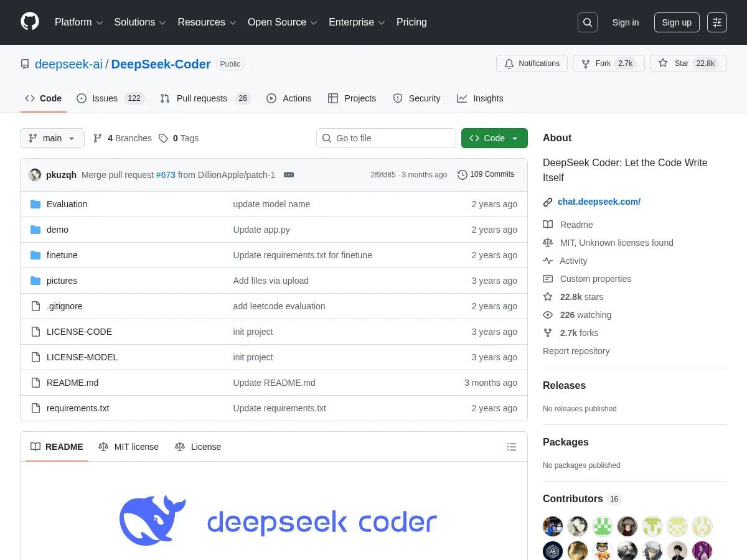Open the Platform menu in the navigation bar
Viewport: 747px width, 560px height.
(78, 22)
